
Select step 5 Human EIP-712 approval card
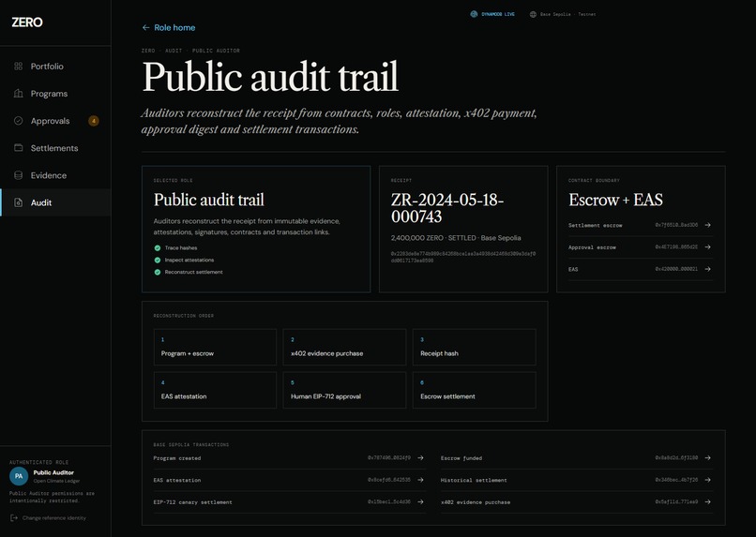point(344,390)
